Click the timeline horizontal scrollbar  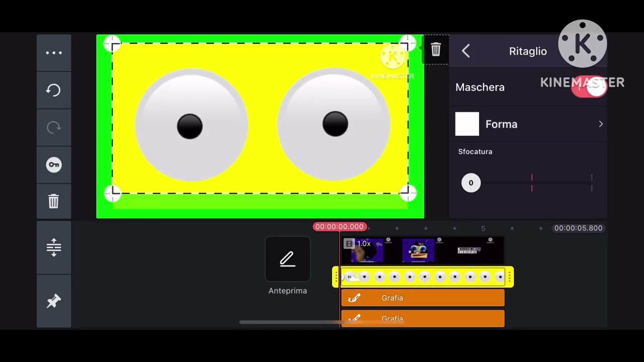pyautogui.click(x=322, y=322)
